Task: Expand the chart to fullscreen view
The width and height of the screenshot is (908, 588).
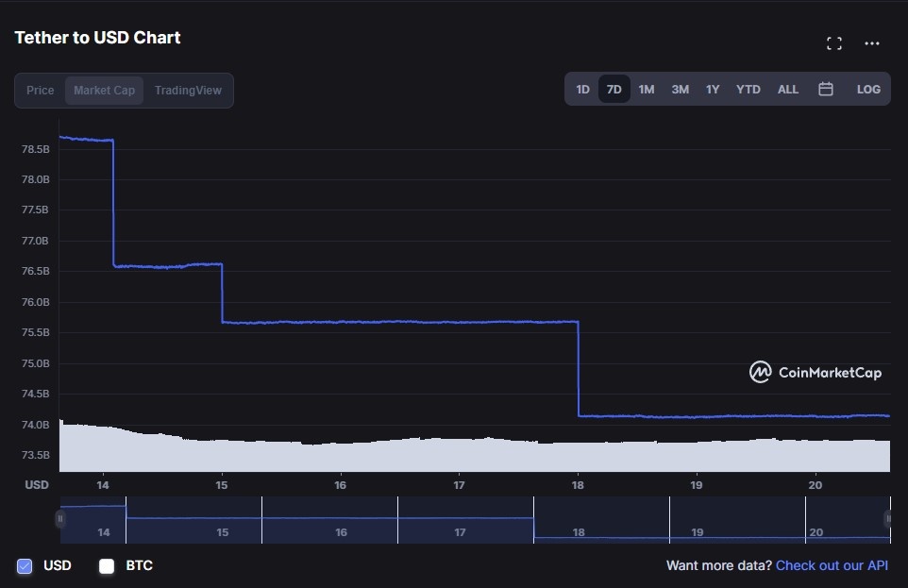Action: coord(833,42)
